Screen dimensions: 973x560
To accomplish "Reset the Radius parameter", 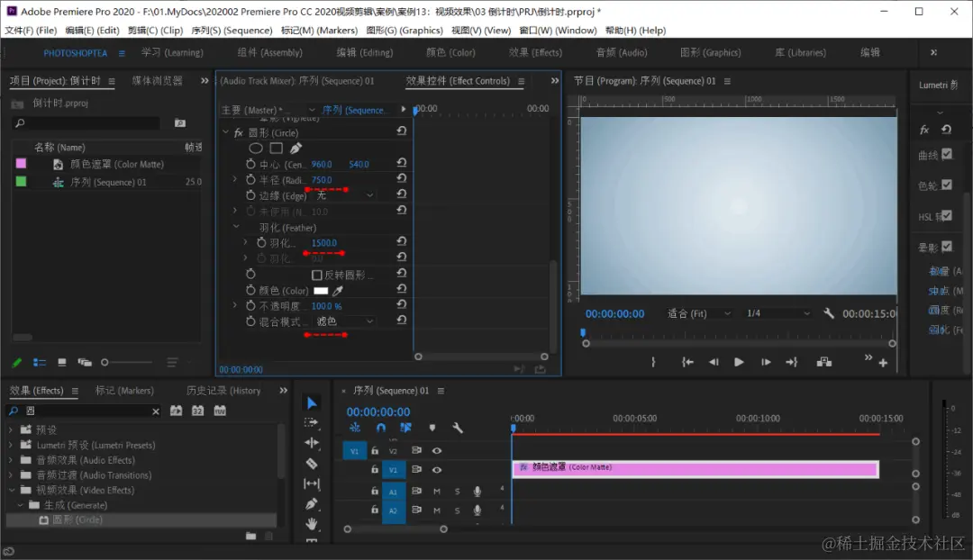I will tap(402, 178).
